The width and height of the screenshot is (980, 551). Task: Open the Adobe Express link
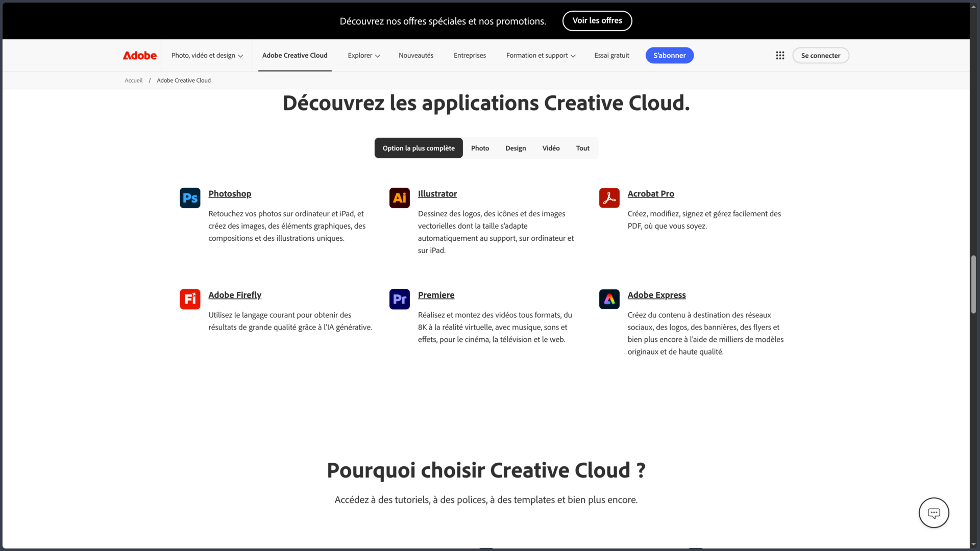(x=656, y=295)
